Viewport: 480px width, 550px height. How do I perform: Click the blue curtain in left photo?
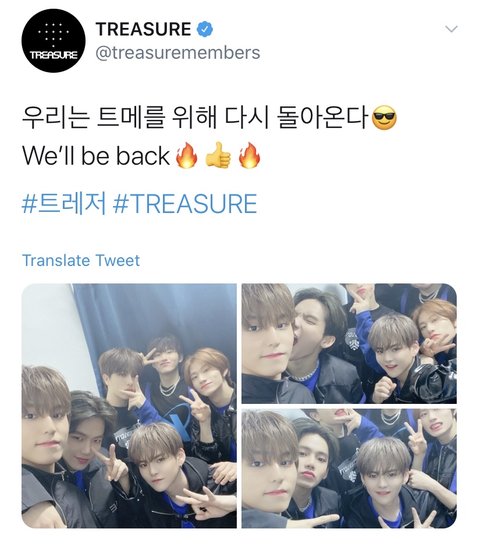154,316
